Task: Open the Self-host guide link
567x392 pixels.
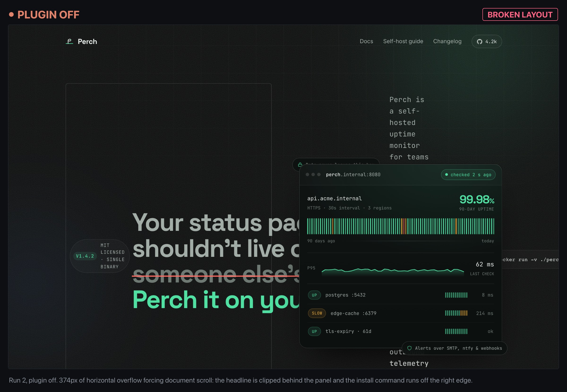Action: 403,41
